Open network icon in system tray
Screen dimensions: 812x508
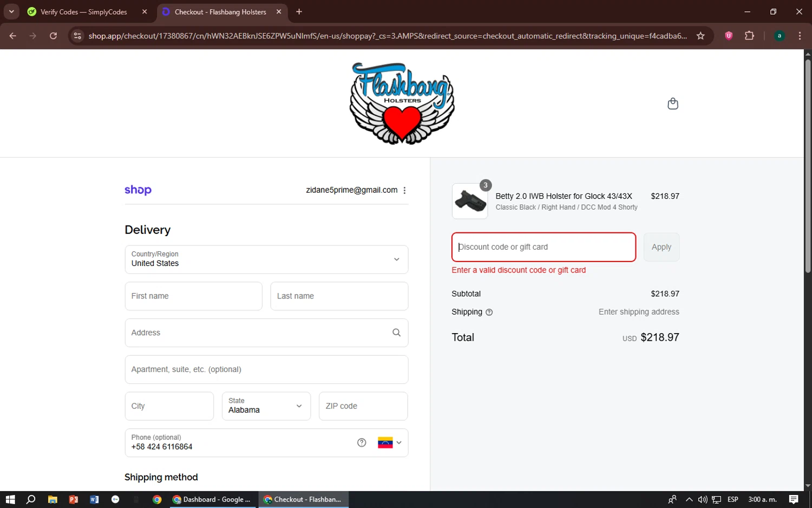coord(716,499)
